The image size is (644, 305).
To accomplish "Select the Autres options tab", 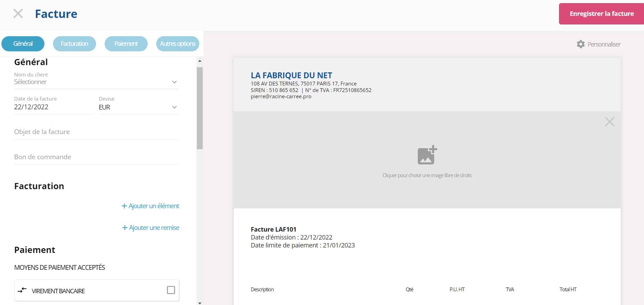I will (x=178, y=44).
